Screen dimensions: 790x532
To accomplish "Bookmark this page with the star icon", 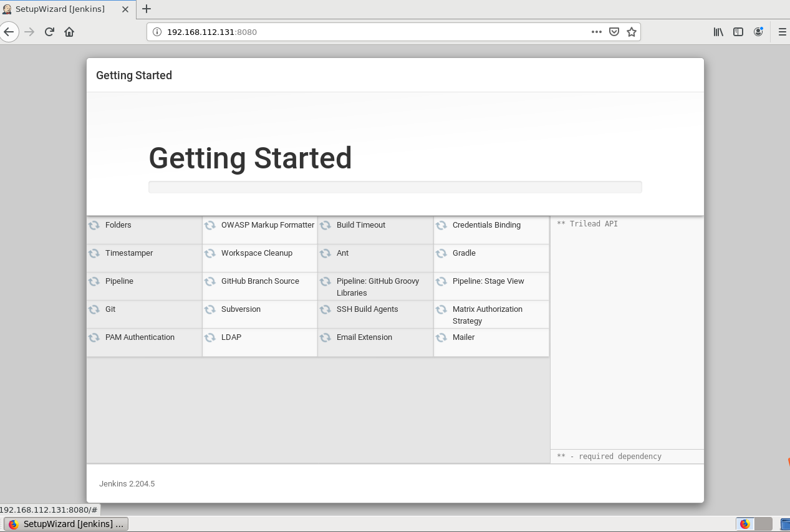I will tap(632, 32).
